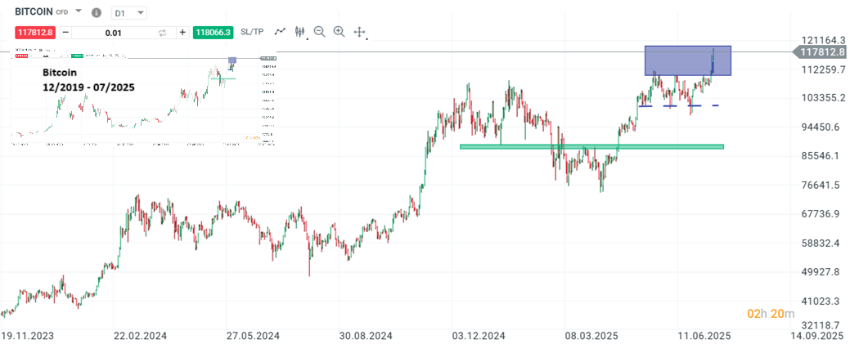Viewport: 868px width, 344px height.
Task: Click the instrument info icon
Action: coord(97,13)
